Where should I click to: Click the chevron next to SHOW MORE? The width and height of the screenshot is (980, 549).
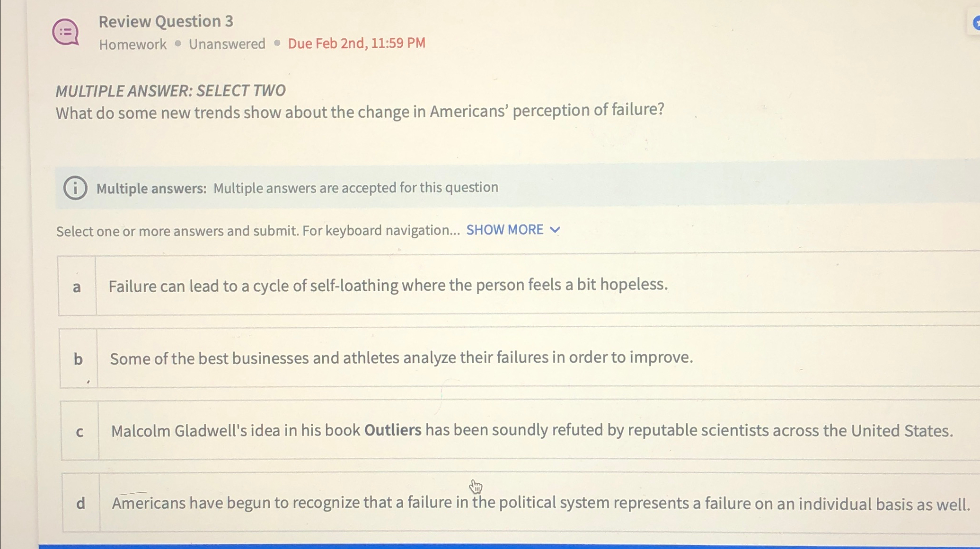point(556,230)
